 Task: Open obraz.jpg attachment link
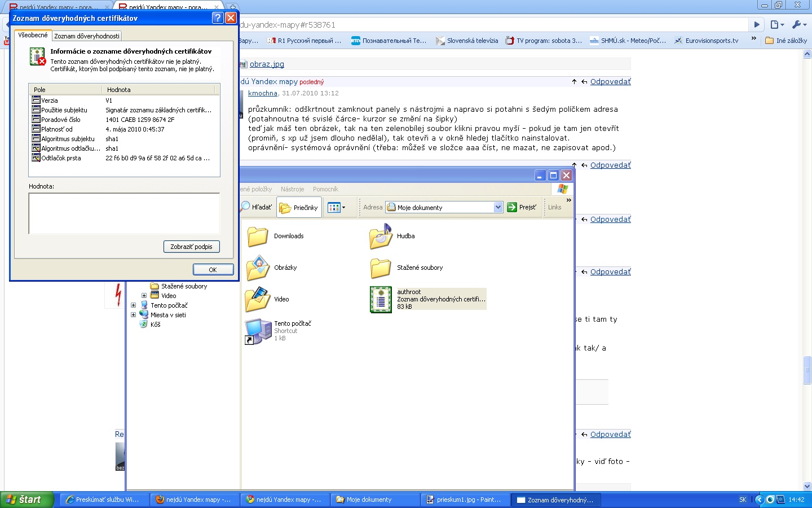(x=267, y=64)
